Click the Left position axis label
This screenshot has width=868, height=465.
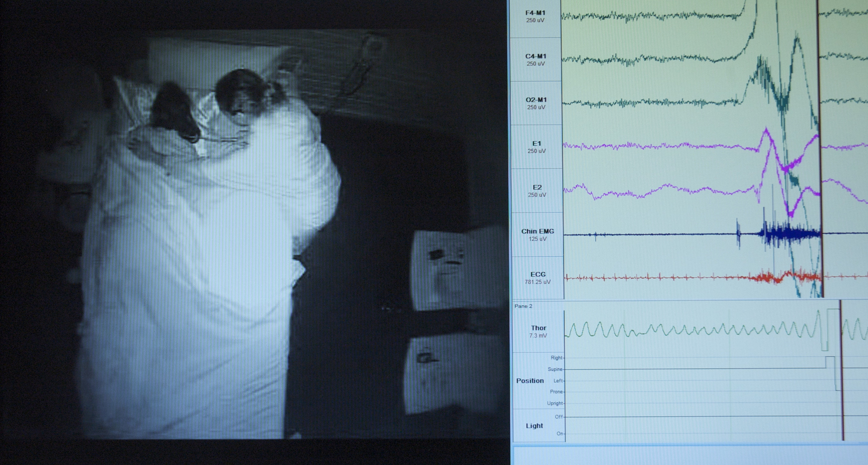click(558, 381)
